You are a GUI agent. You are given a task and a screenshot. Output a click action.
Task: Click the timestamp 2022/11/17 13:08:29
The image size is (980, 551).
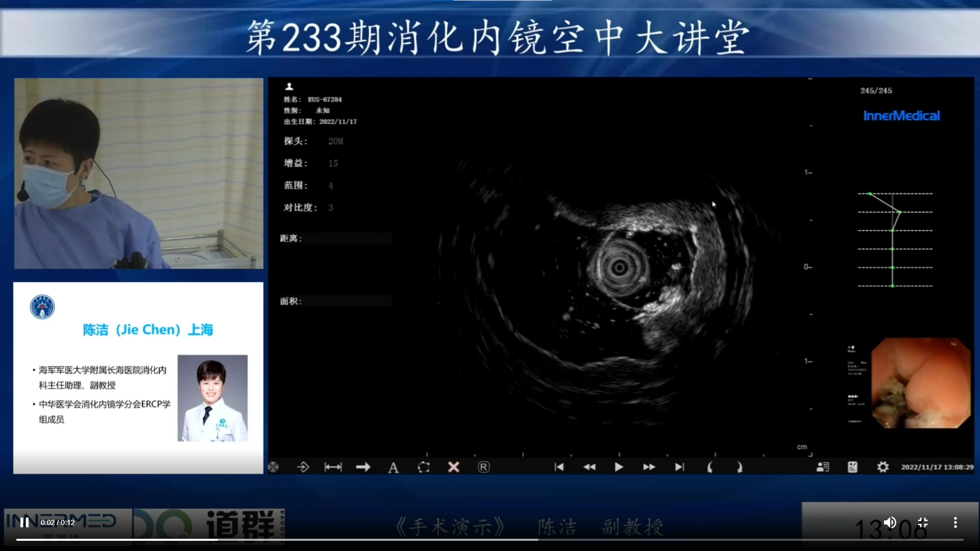pyautogui.click(x=937, y=467)
